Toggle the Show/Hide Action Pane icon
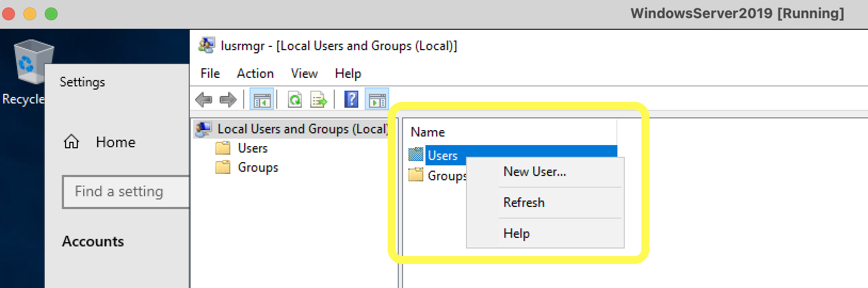868x288 pixels. coord(377,99)
